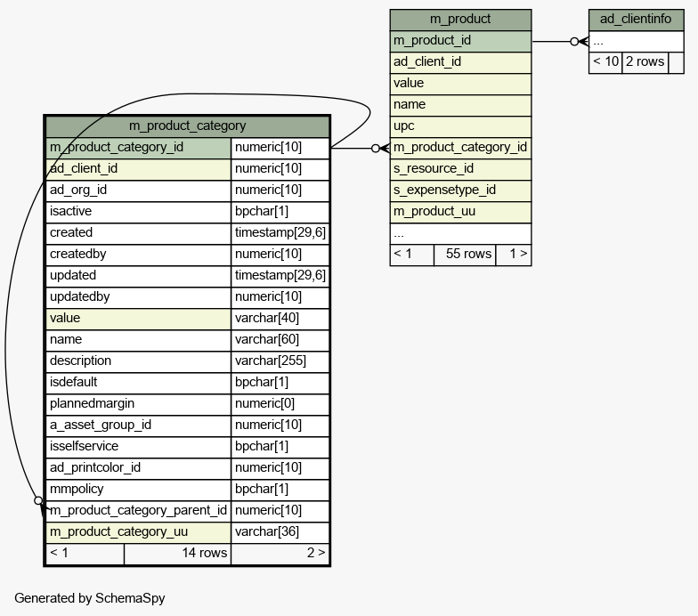Open the ad_clientinfo table header
The image size is (698, 616).
636,19
